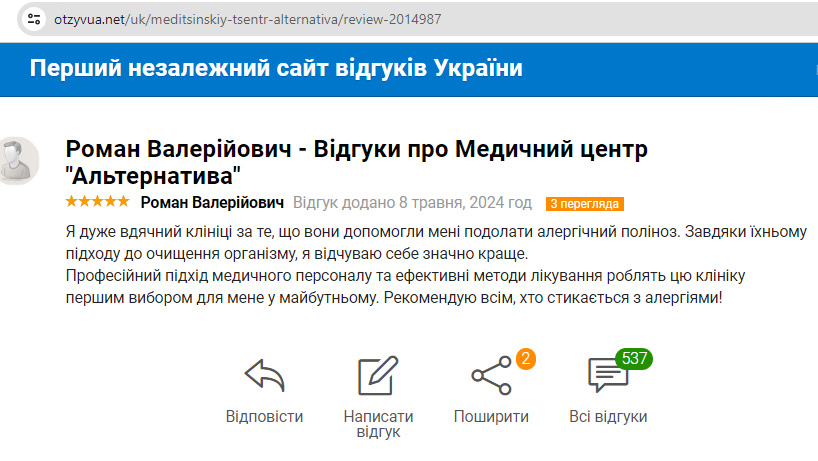The height and width of the screenshot is (461, 818).
Task: Click the review heading about Медичний центр "Альтернатива"
Action: coord(356,162)
